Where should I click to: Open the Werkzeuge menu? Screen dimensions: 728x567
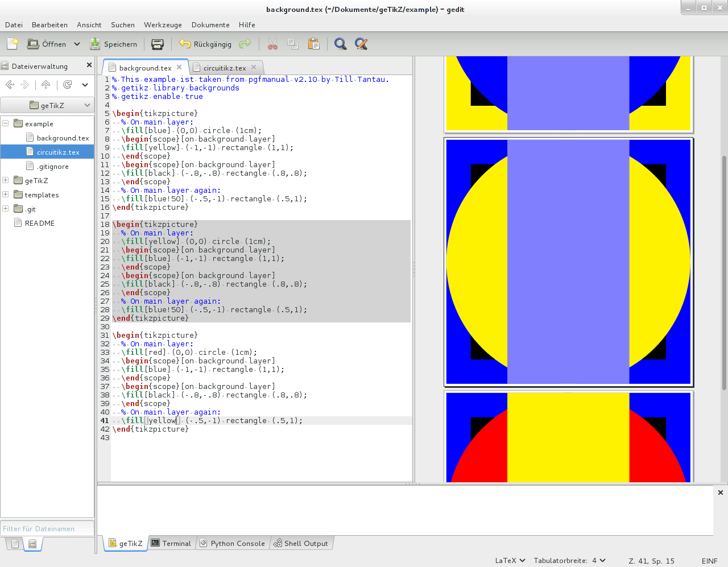[163, 24]
